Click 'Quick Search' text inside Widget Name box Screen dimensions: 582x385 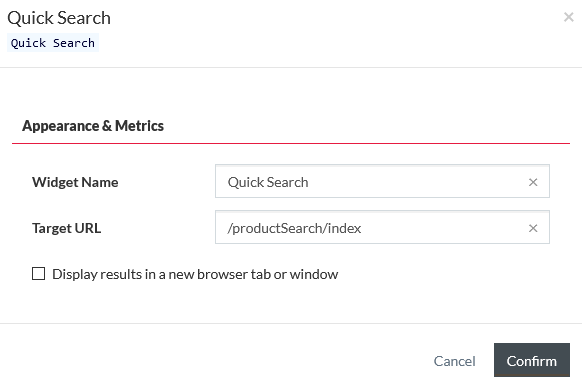pos(268,182)
